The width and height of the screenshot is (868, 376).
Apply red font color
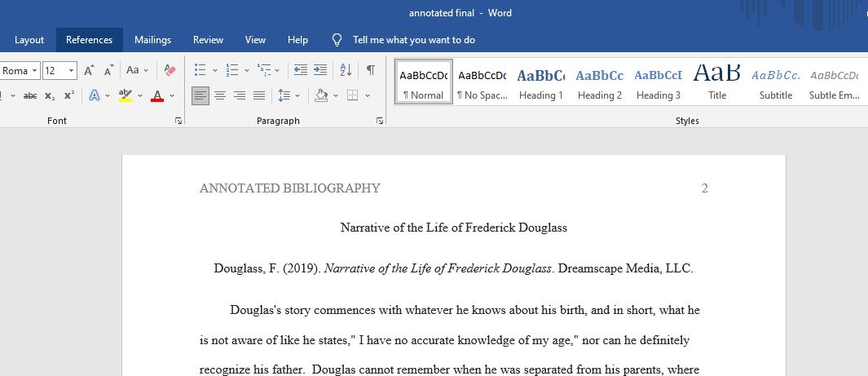point(157,95)
